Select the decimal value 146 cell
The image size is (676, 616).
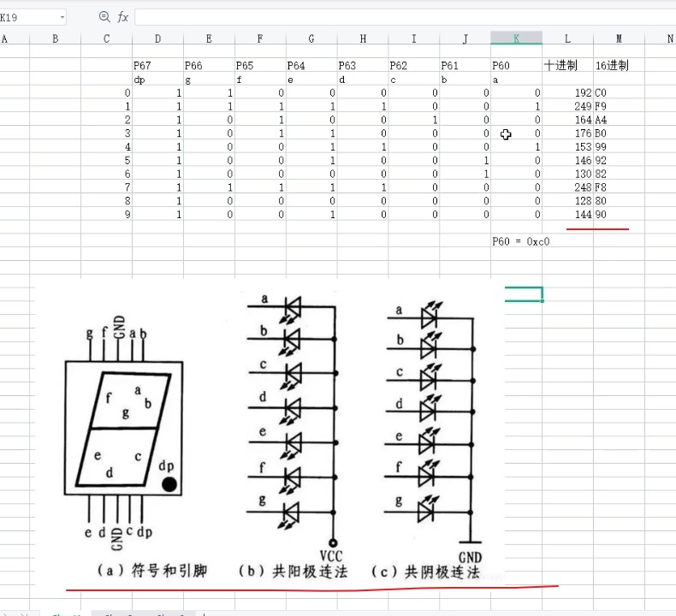568,160
